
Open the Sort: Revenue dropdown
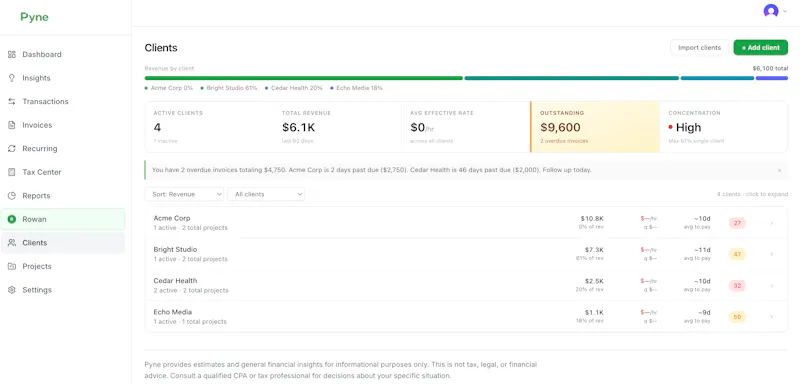click(x=184, y=194)
